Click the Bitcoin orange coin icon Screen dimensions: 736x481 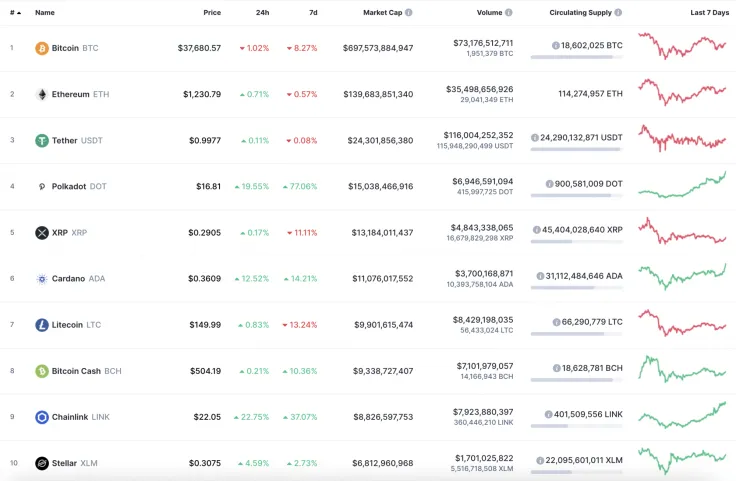click(x=42, y=48)
